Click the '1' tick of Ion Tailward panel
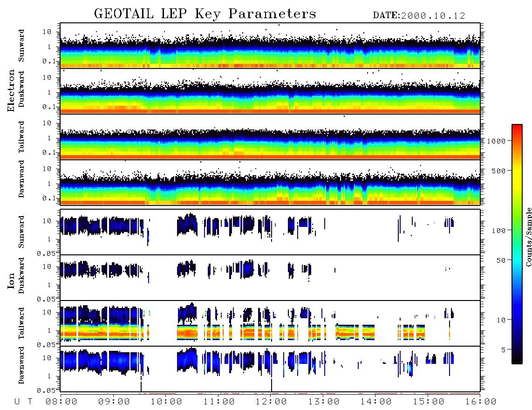Viewport: 532px width, 410px height. point(49,330)
